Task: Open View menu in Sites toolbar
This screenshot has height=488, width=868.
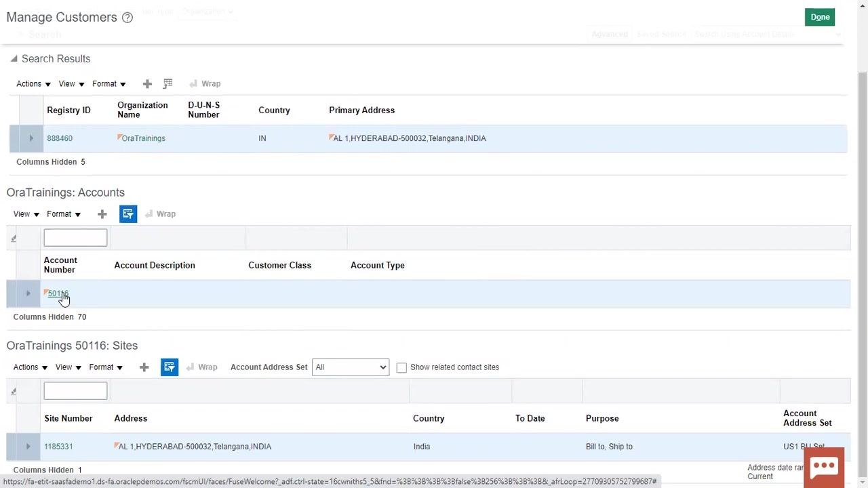Action: [x=68, y=367]
